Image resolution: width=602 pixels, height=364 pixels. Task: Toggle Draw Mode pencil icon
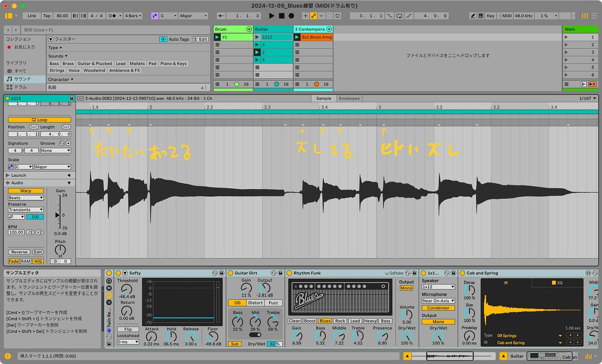(x=473, y=16)
